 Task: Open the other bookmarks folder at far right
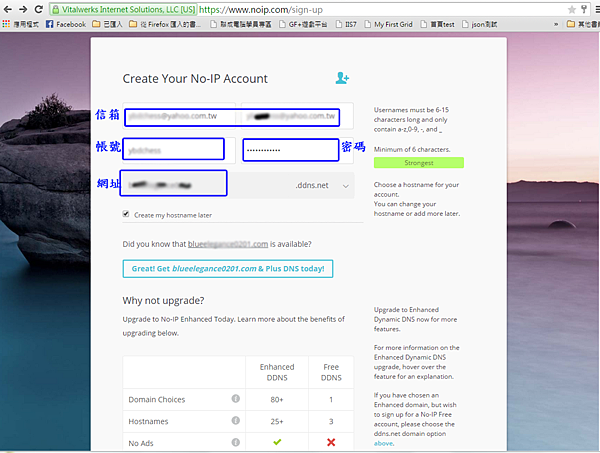(582, 24)
